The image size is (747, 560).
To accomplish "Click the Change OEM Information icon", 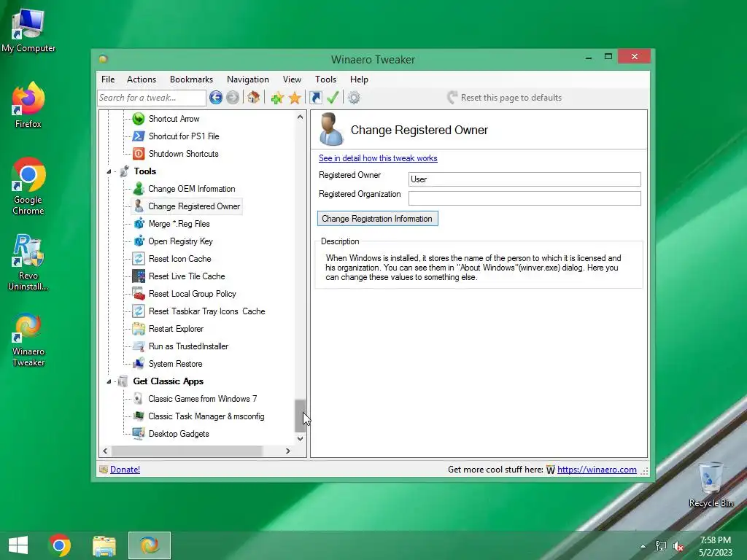I will coord(138,189).
